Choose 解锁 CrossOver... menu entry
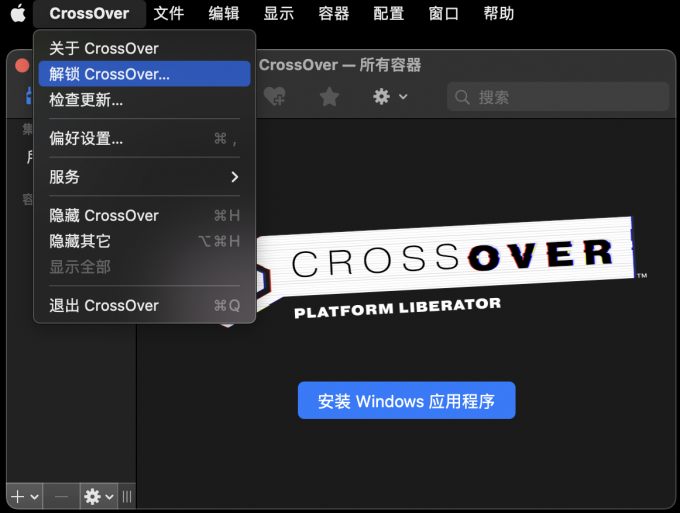680x513 pixels. coord(144,74)
